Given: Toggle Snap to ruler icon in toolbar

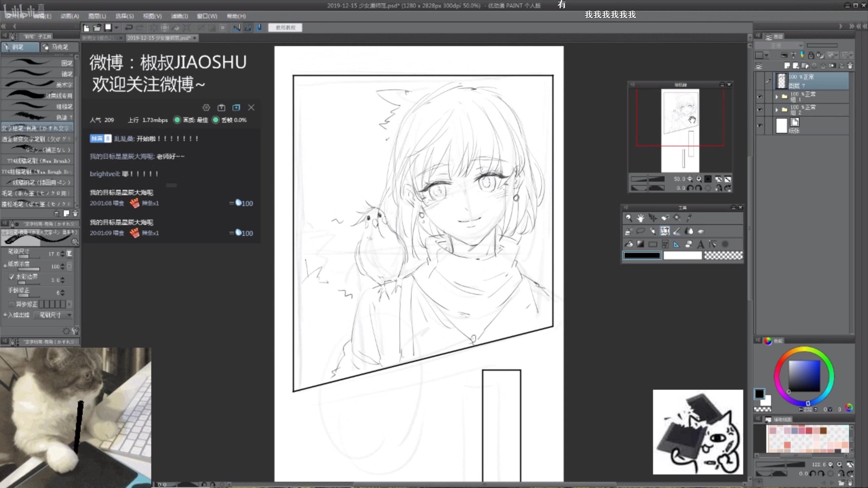Looking at the screenshot, I should (x=237, y=28).
